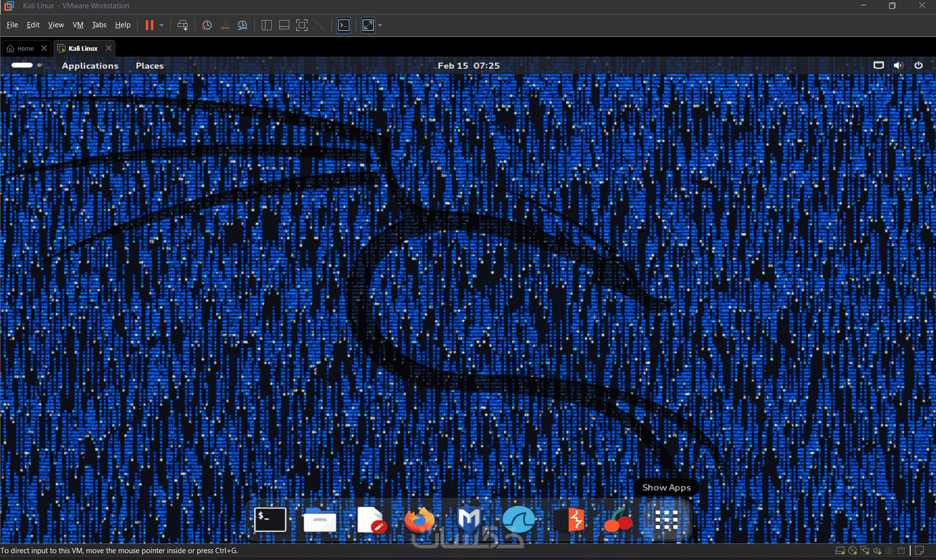936x560 pixels.
Task: Click the Feb 15 07:25 clock
Action: tap(468, 65)
